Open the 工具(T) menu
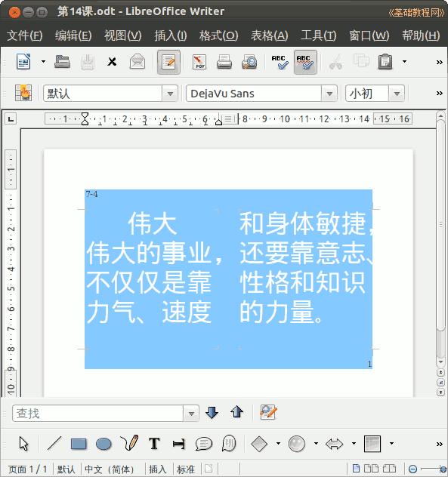448x477 pixels. click(x=318, y=35)
